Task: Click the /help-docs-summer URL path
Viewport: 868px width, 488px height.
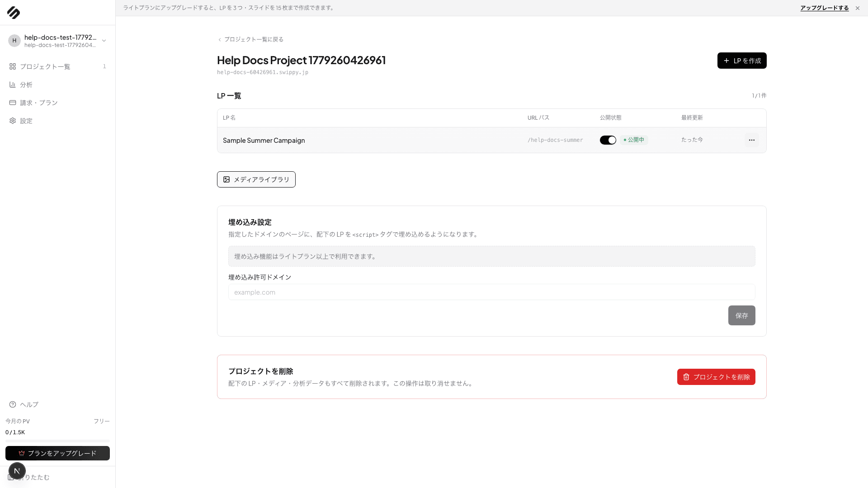Action: [x=555, y=140]
